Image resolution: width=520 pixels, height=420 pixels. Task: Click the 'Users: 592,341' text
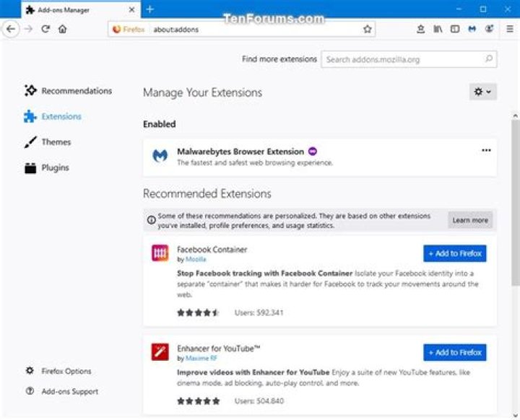259,312
